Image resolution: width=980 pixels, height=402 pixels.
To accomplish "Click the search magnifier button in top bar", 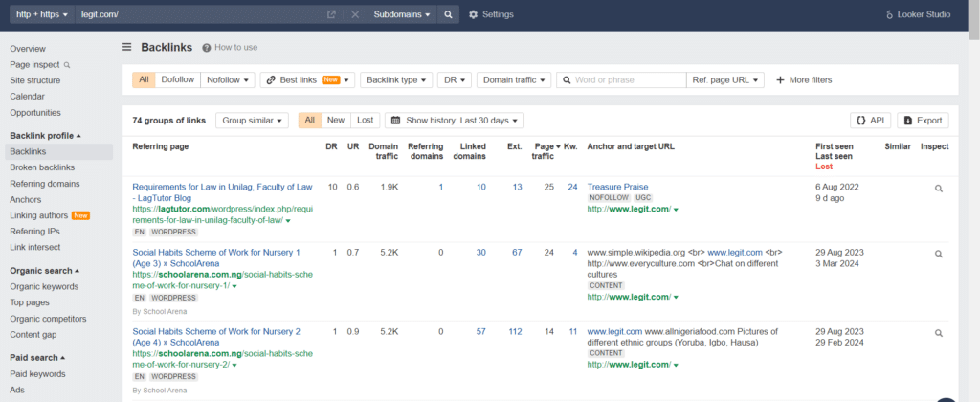I will pyautogui.click(x=448, y=14).
